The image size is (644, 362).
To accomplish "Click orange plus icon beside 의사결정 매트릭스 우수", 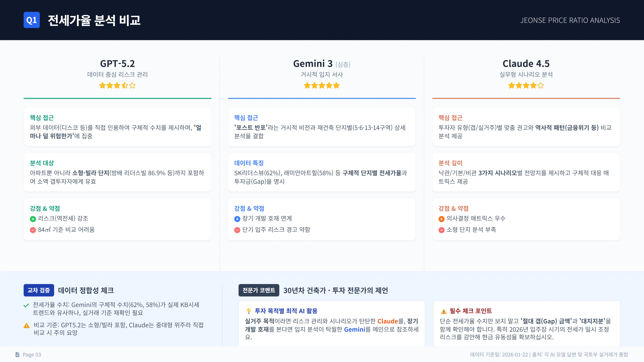I will 441,219.
